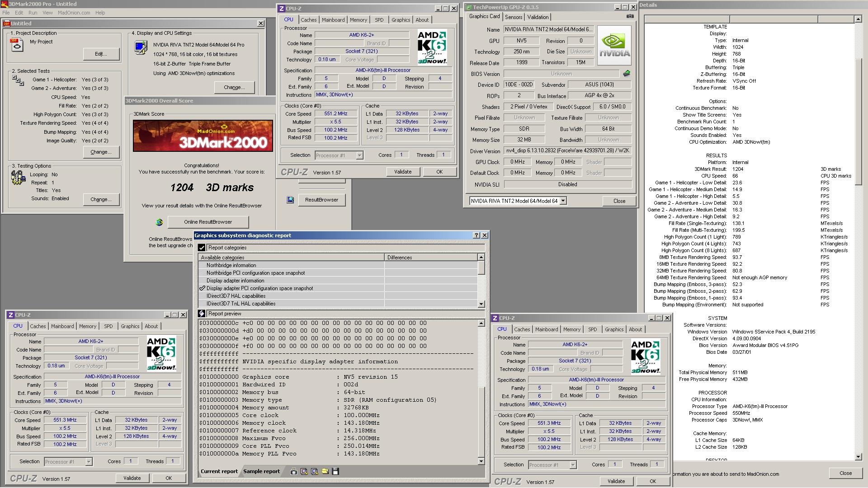The height and width of the screenshot is (488, 868).
Task: Click Validate in top CPU-Z window
Action: click(403, 172)
